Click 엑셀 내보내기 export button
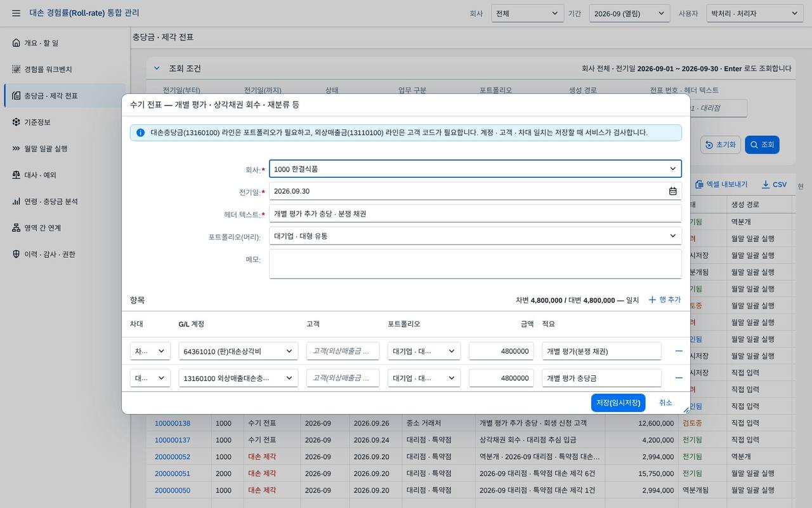812x508 pixels. [721, 185]
